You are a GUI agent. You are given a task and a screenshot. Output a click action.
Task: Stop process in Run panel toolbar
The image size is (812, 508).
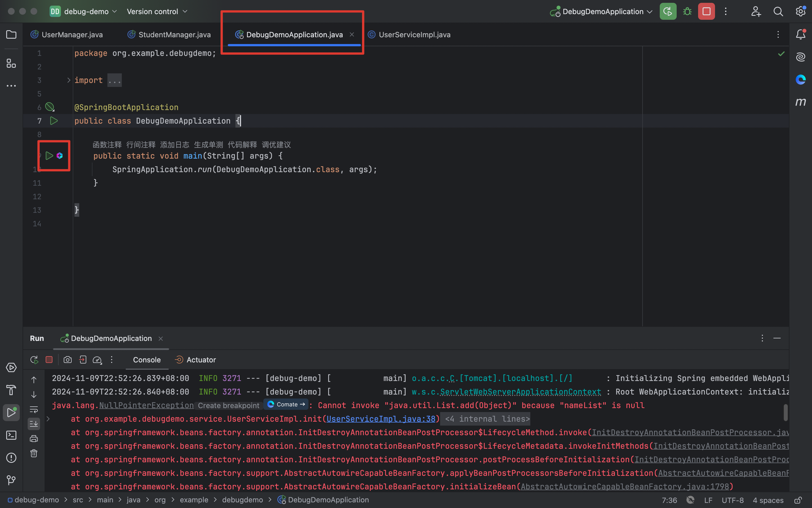(49, 360)
